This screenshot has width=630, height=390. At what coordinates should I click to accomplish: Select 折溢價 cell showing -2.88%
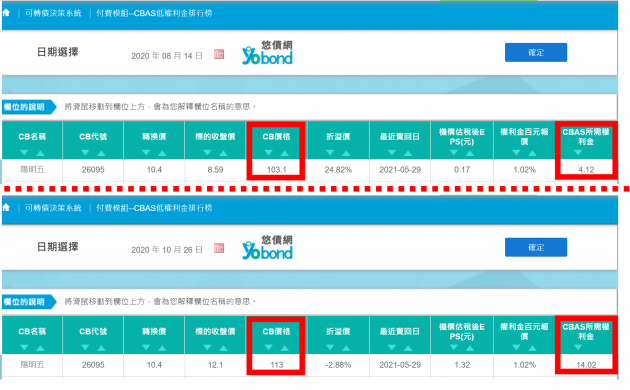point(338,365)
